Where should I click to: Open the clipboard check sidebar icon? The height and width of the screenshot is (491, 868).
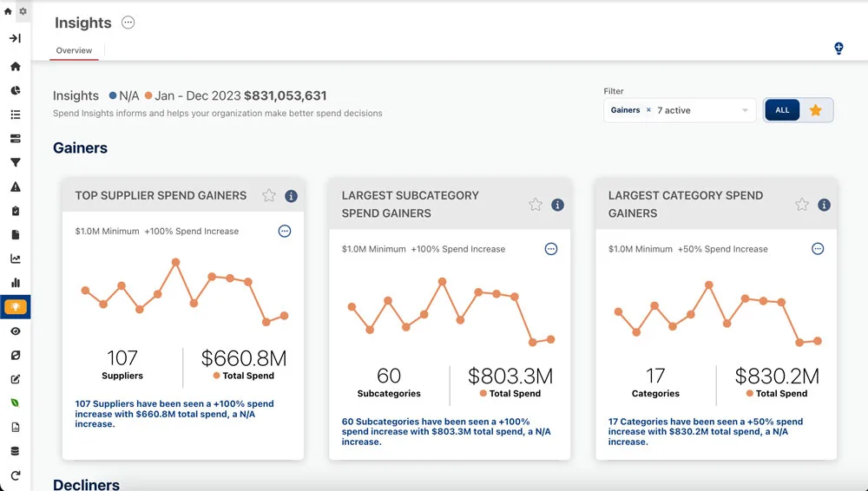pyautogui.click(x=16, y=211)
